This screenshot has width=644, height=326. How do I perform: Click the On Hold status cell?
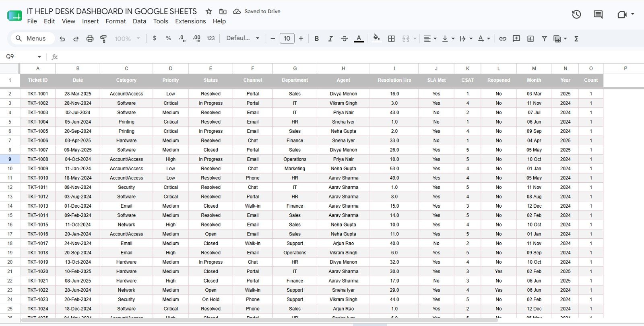211,299
